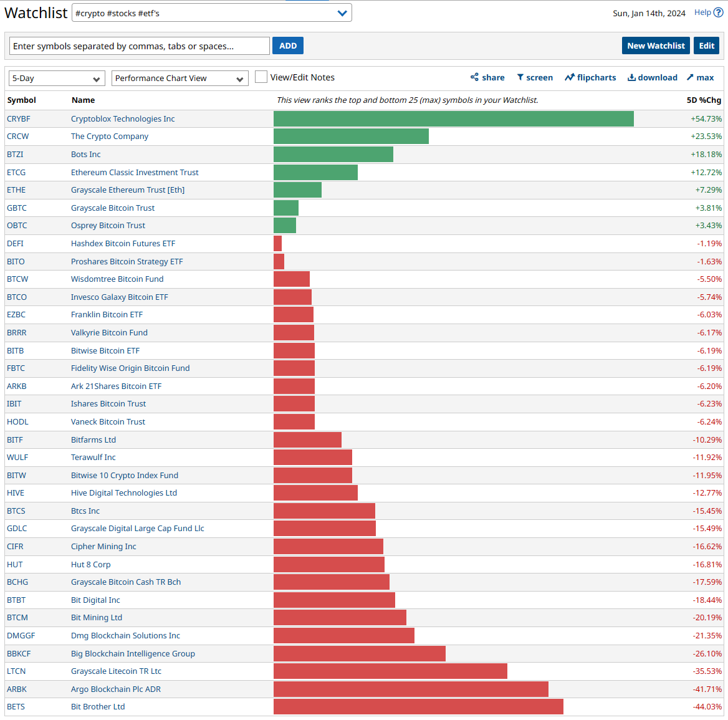
Task: Open the GDLC symbol link
Action: point(17,529)
